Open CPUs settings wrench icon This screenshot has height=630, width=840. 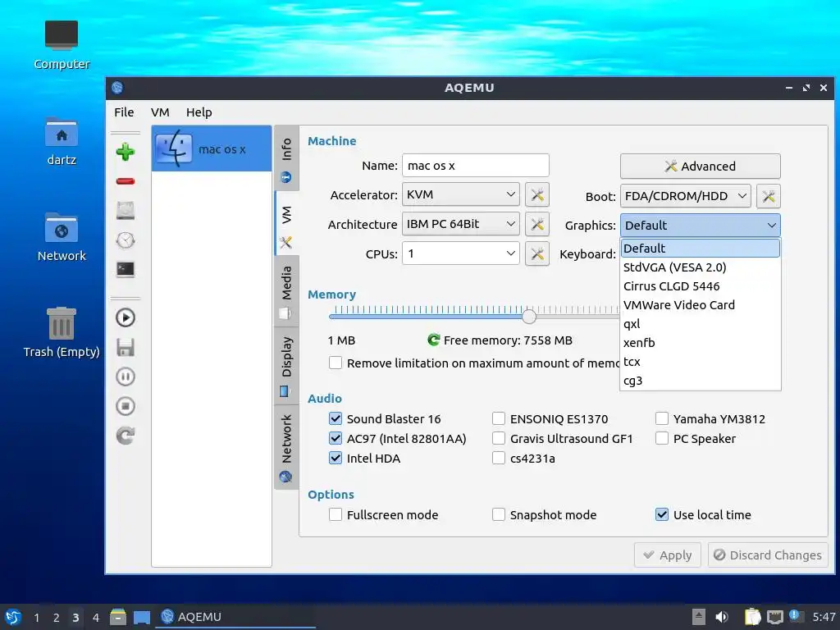[x=537, y=254]
